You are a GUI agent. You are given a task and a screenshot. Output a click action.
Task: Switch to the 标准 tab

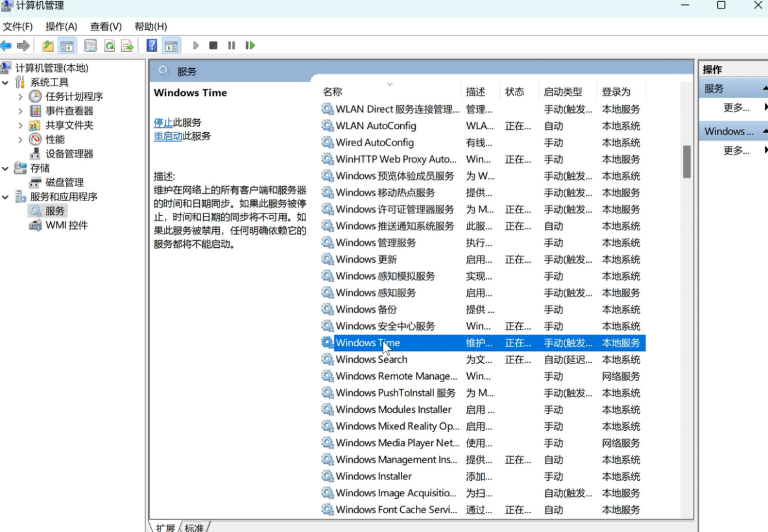pyautogui.click(x=194, y=527)
